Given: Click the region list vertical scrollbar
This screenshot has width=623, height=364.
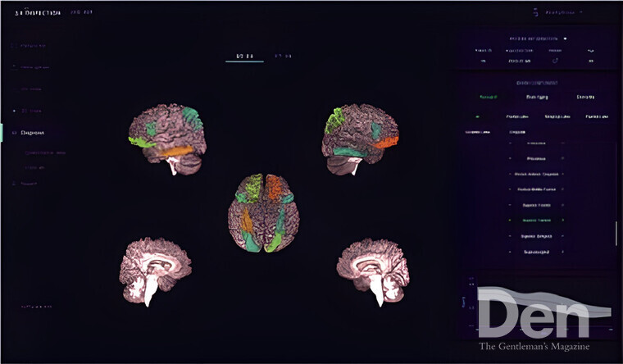Looking at the screenshot, I should [616, 233].
